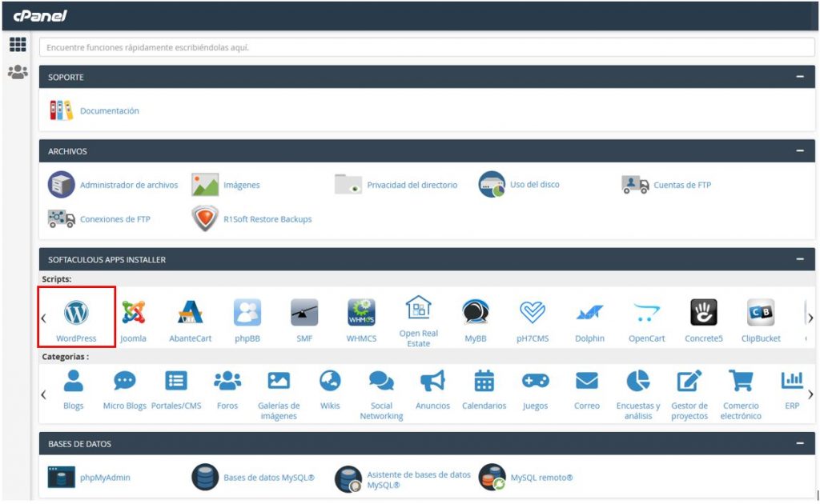820x504 pixels.
Task: Collapse the SOPORTE section
Action: [800, 77]
